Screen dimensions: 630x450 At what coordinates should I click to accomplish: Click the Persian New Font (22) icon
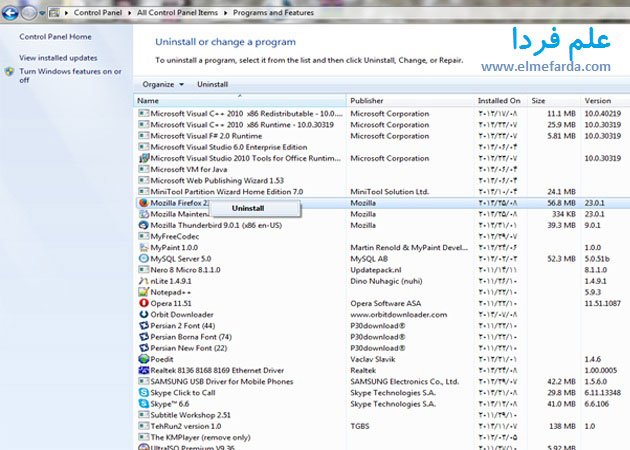pyautogui.click(x=143, y=348)
